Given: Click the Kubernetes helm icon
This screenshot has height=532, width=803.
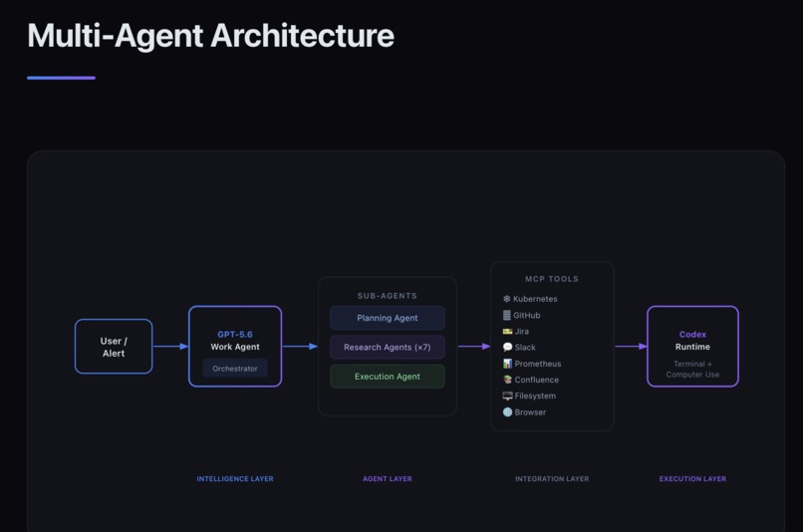Looking at the screenshot, I should click(506, 299).
